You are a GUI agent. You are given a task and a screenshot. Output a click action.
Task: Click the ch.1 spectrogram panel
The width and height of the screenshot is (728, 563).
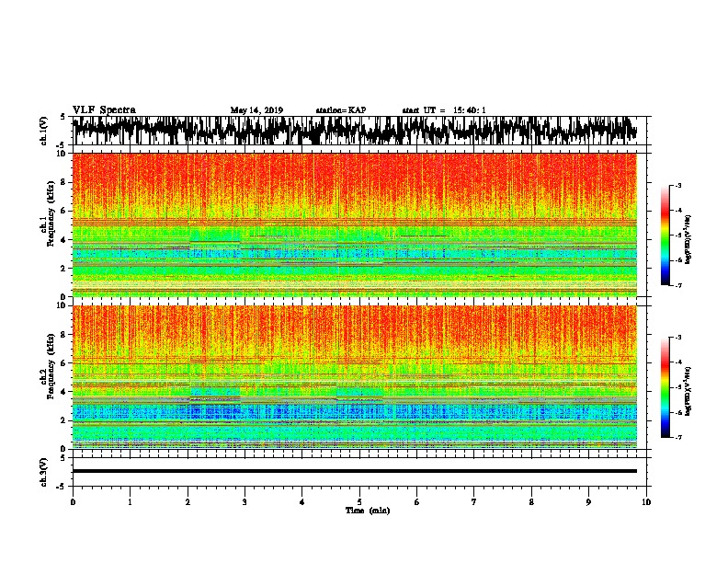click(354, 224)
